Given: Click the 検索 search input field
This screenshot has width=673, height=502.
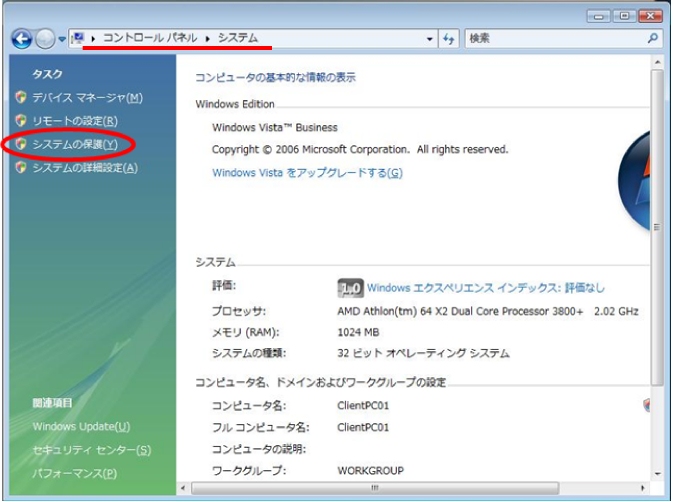Looking at the screenshot, I should [x=550, y=38].
